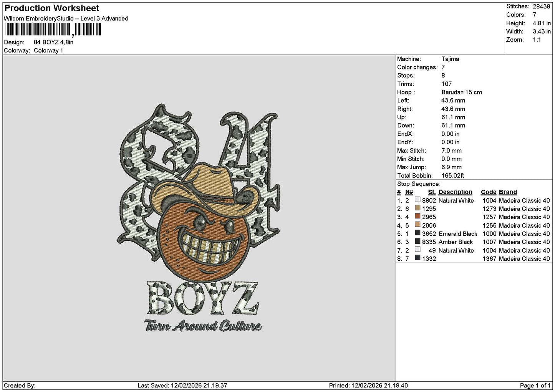
Task: Click the Description column header
Action: (456, 192)
